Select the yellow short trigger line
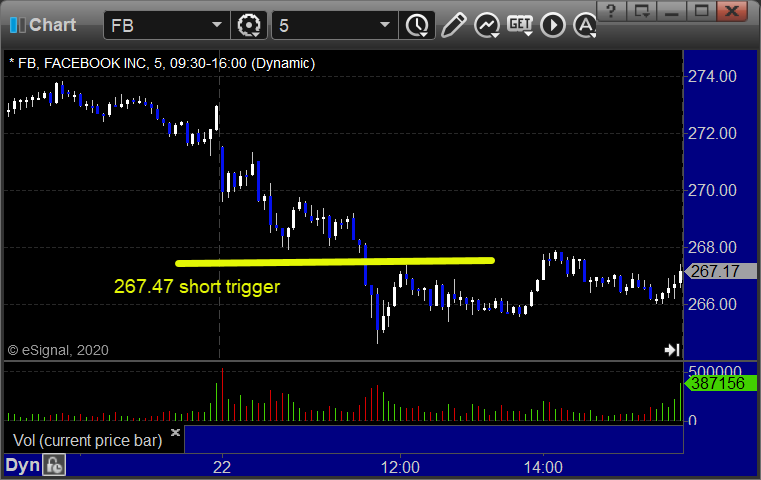Viewport: 761px width, 480px height. tap(335, 262)
